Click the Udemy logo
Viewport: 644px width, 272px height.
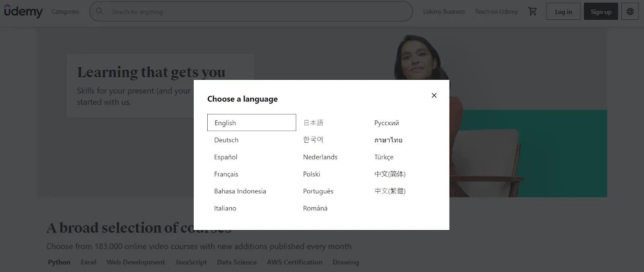[23, 11]
